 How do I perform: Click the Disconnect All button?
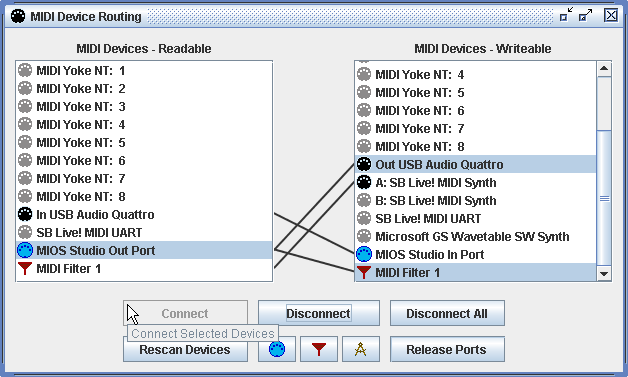pyautogui.click(x=447, y=313)
